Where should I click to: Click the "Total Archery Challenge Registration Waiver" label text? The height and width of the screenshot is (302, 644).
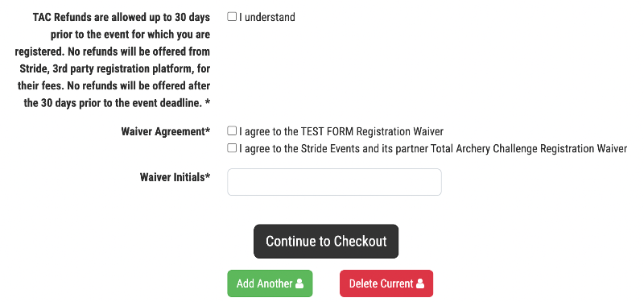pos(529,148)
